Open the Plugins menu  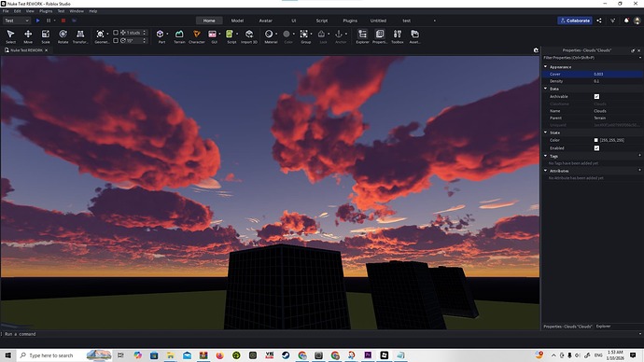click(x=46, y=11)
